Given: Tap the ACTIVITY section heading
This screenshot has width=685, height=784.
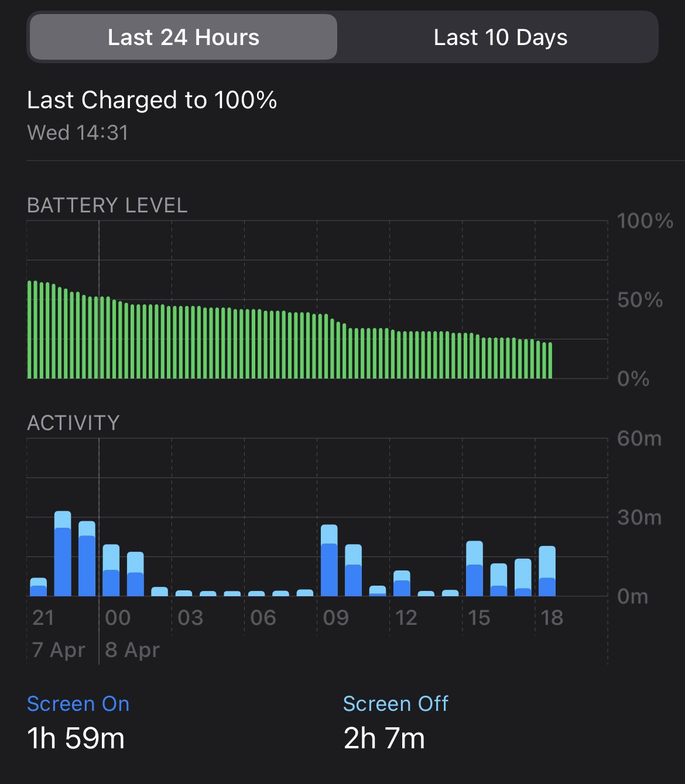Looking at the screenshot, I should click(x=73, y=422).
